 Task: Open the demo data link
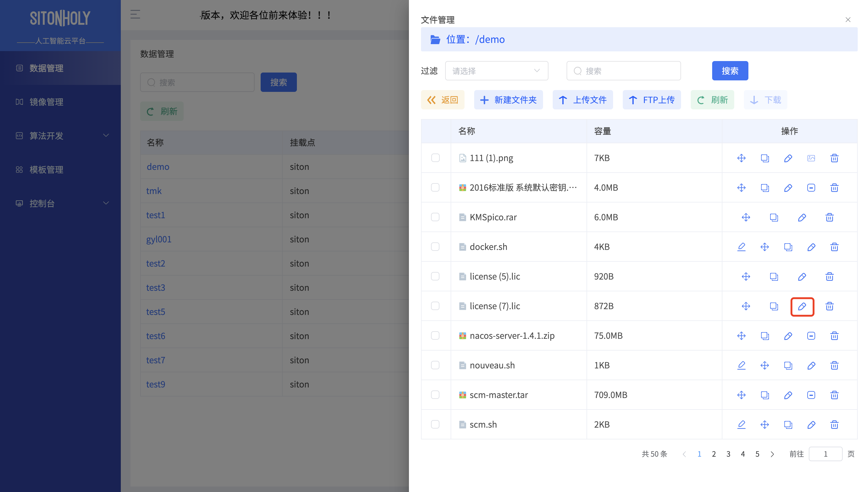tap(158, 167)
